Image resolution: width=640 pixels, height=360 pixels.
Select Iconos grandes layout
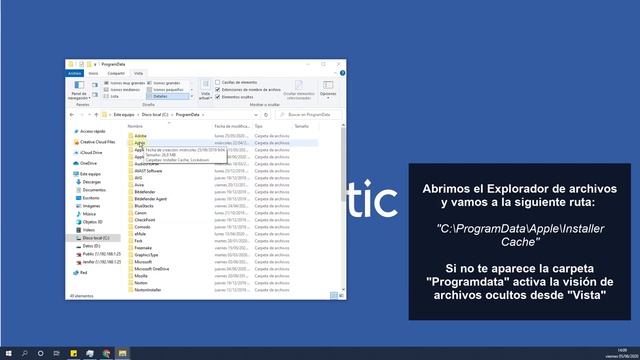pos(164,83)
